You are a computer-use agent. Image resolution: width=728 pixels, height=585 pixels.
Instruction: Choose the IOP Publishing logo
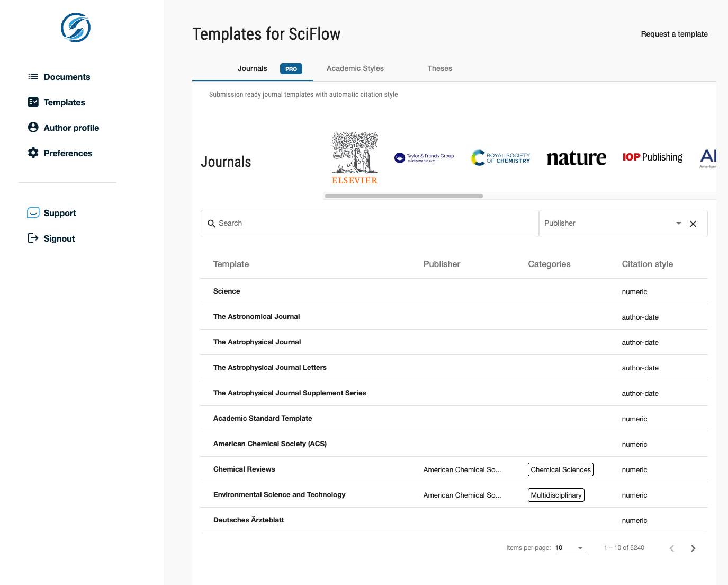pyautogui.click(x=652, y=157)
